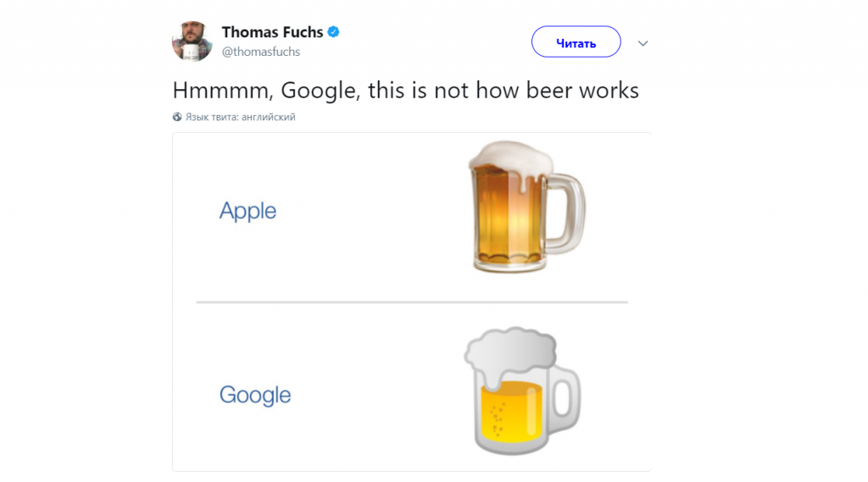Click the globe icon by tweet language
868x482 pixels.
177,117
